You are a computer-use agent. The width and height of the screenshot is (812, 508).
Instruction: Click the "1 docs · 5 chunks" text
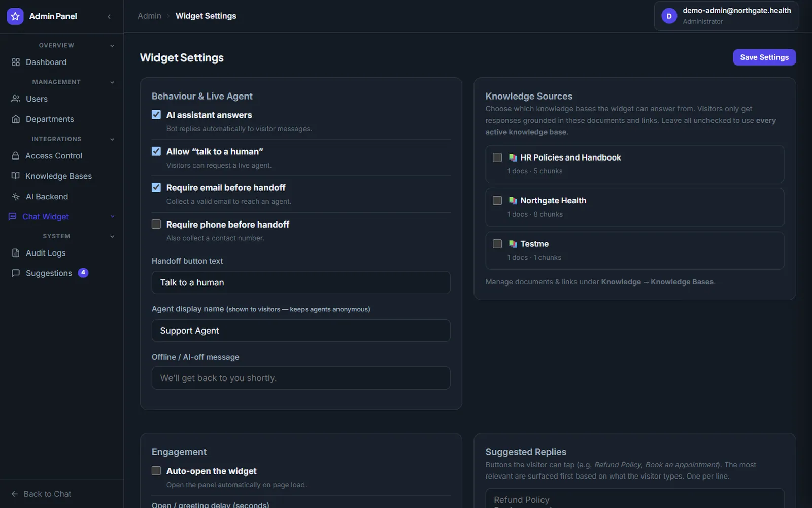coord(535,171)
